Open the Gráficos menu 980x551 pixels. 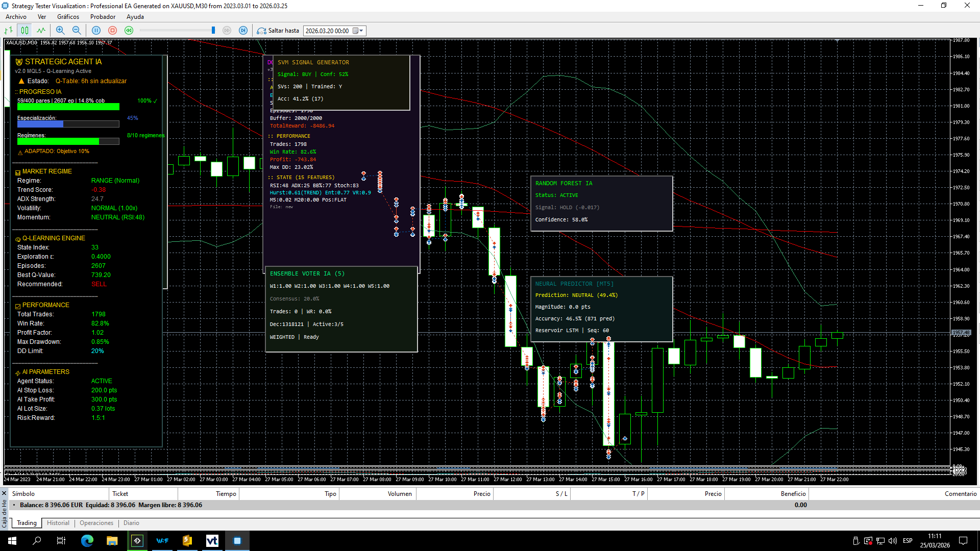pos(68,17)
